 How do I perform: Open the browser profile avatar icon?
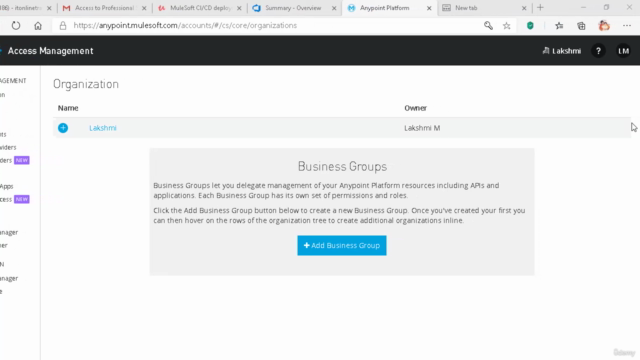(604, 26)
